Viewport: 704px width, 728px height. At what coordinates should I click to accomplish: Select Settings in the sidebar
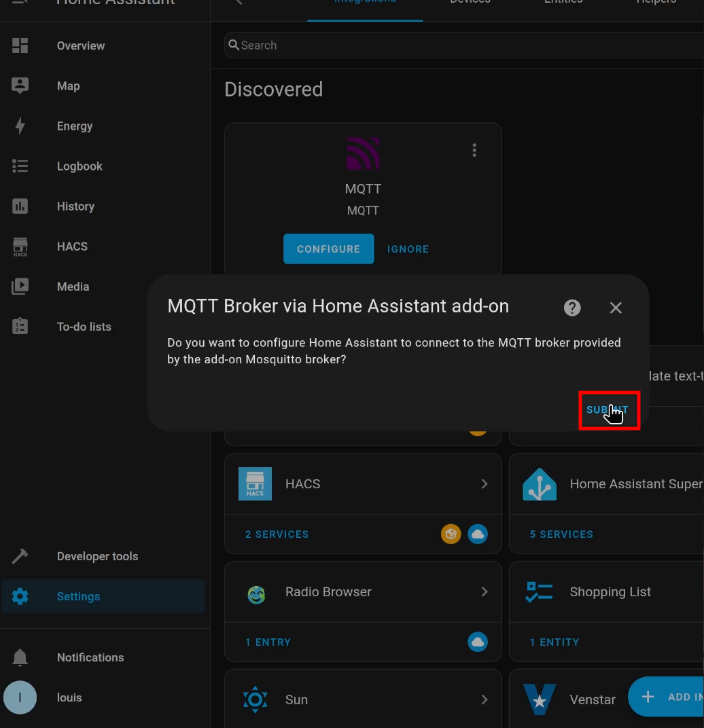point(103,596)
